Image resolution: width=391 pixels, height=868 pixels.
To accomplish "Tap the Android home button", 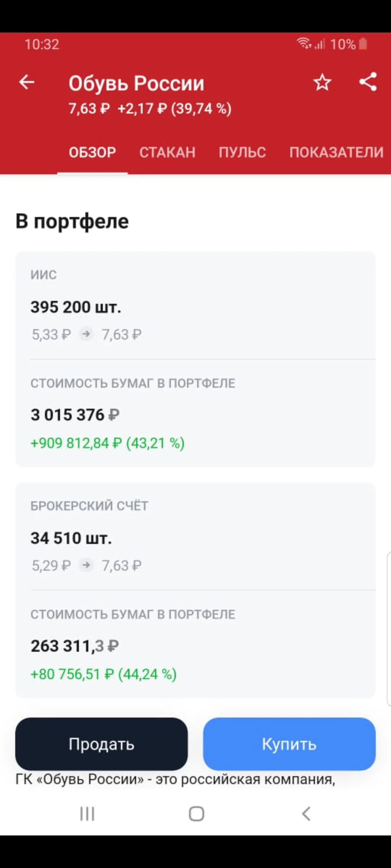I will (196, 814).
